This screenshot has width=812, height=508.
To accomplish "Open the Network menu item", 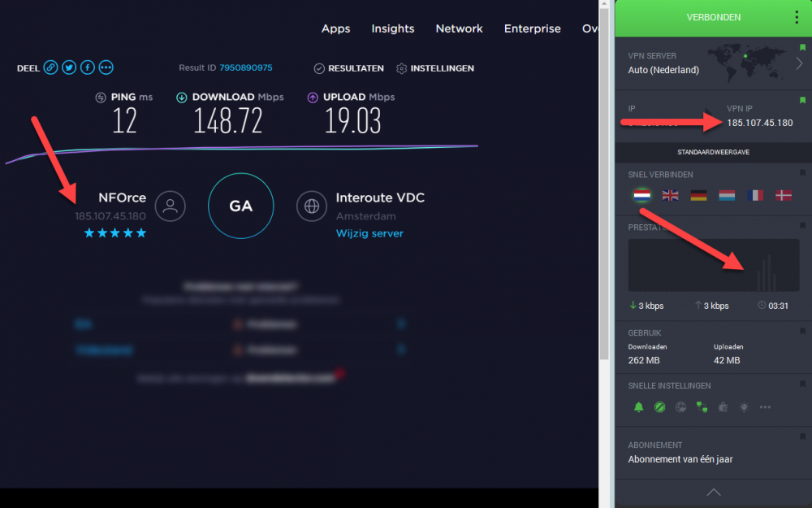I will 459,28.
